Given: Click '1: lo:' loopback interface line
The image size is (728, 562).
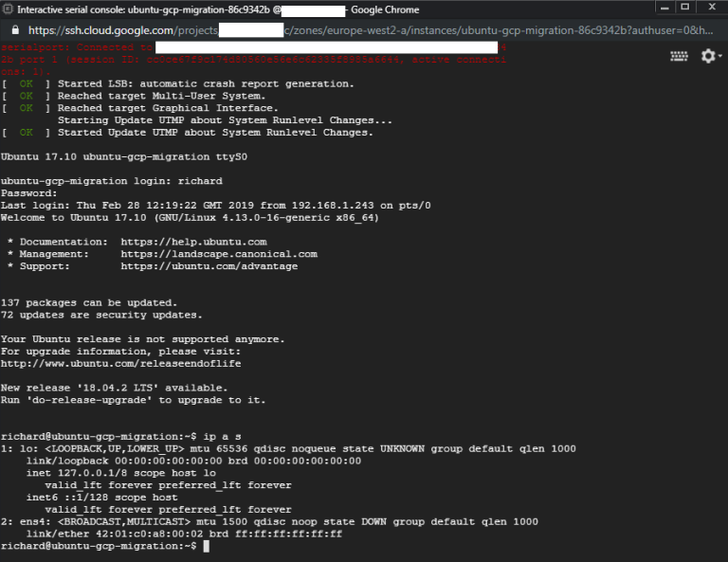Looking at the screenshot, I should [288, 448].
